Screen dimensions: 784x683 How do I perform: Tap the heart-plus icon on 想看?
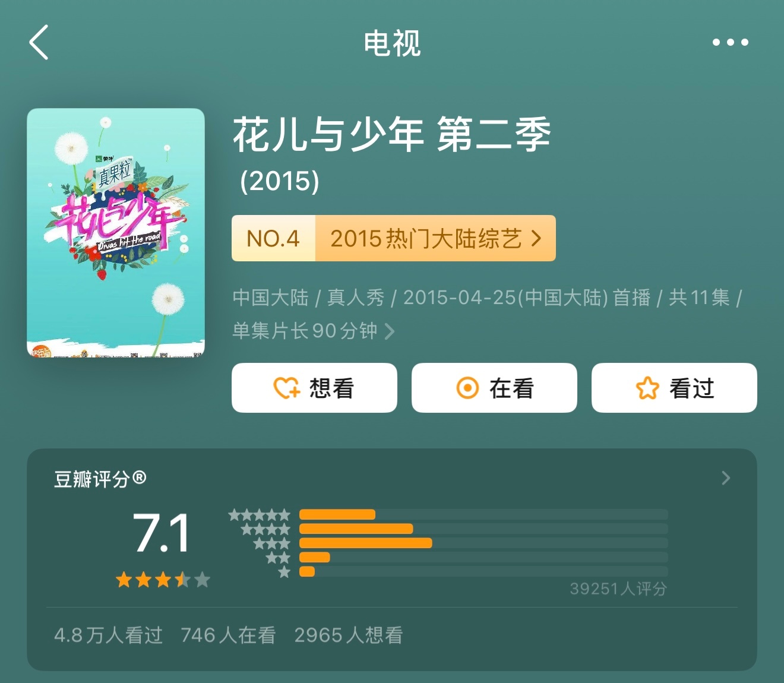coord(287,388)
